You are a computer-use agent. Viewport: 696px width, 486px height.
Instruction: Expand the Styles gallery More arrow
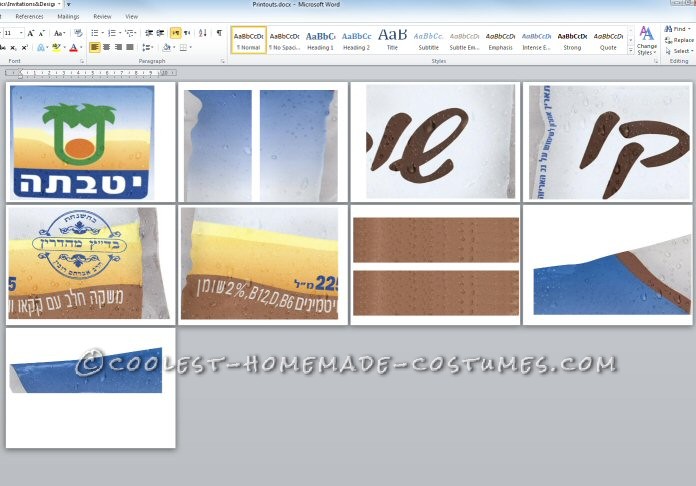point(631,51)
